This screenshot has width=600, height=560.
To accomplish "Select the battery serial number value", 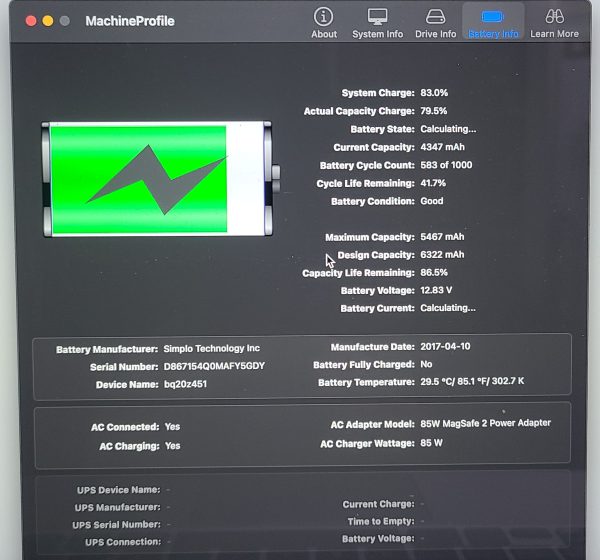I will (214, 366).
